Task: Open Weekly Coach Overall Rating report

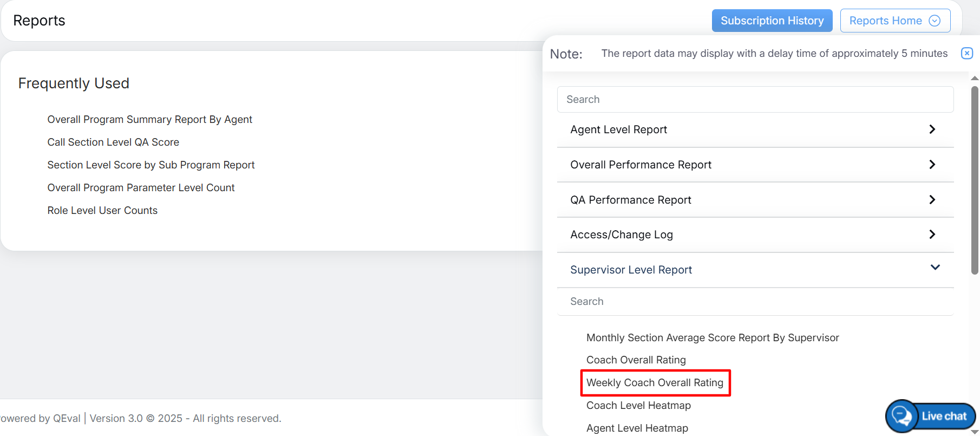Action: click(655, 383)
